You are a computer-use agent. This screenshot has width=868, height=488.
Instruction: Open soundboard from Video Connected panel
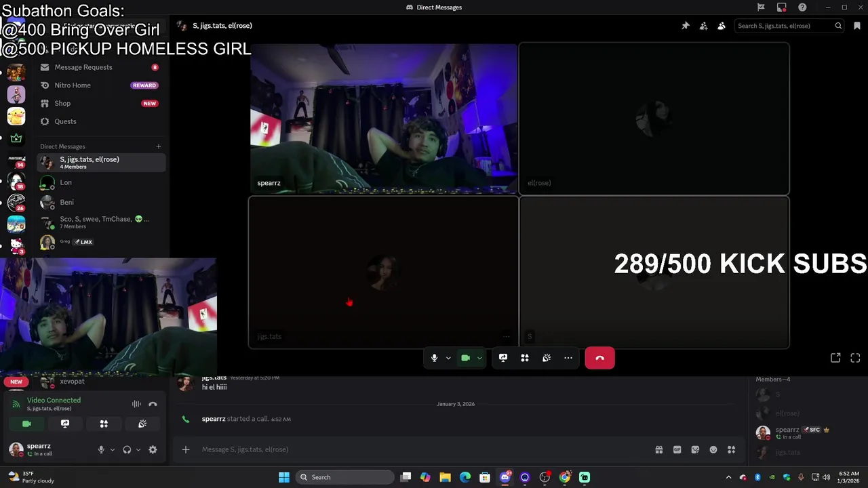click(x=142, y=424)
